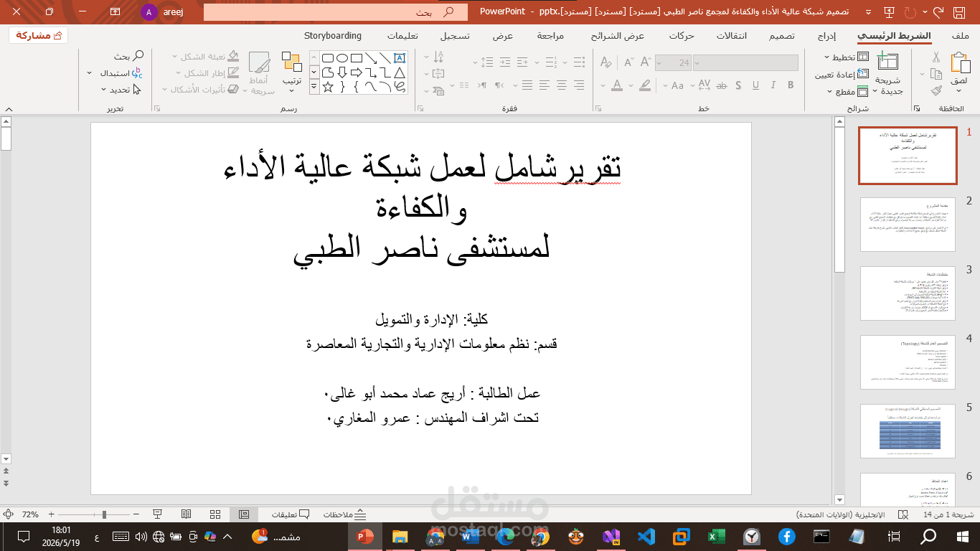Open the Section (مقطع) dropdown

tap(848, 91)
